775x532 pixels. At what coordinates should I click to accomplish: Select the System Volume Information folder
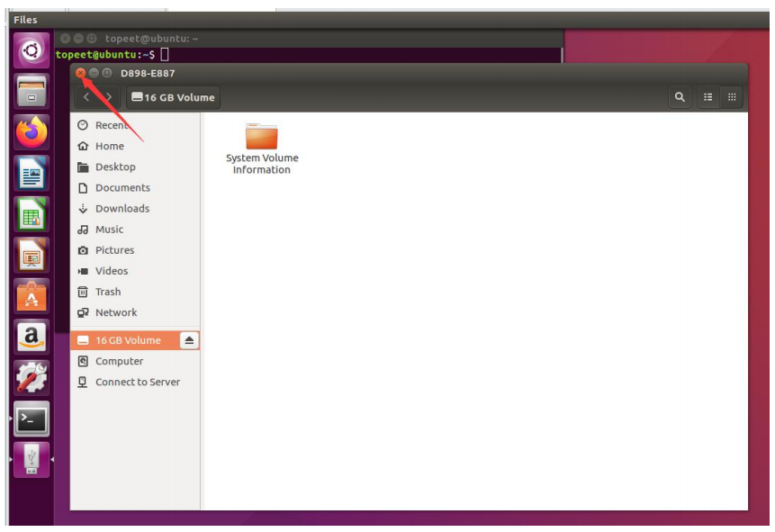262,149
